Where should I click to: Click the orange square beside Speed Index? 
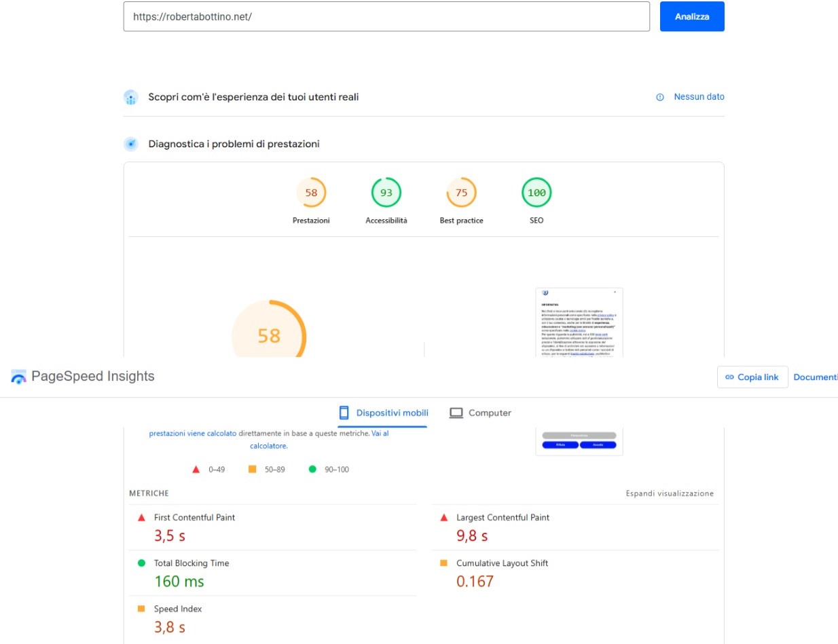pyautogui.click(x=141, y=609)
